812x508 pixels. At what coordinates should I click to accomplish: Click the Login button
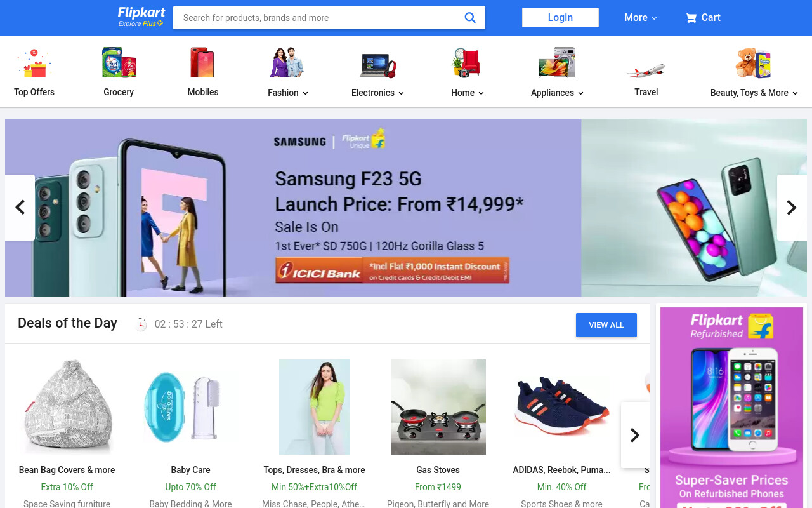pos(560,18)
